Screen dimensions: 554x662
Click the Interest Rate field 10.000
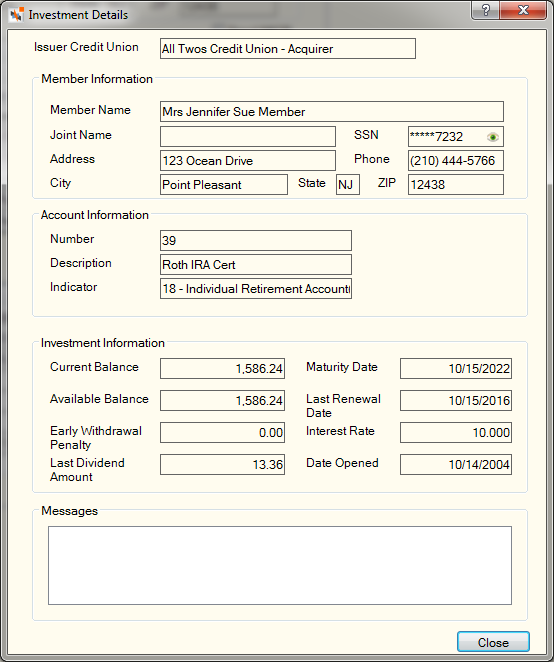[456, 432]
